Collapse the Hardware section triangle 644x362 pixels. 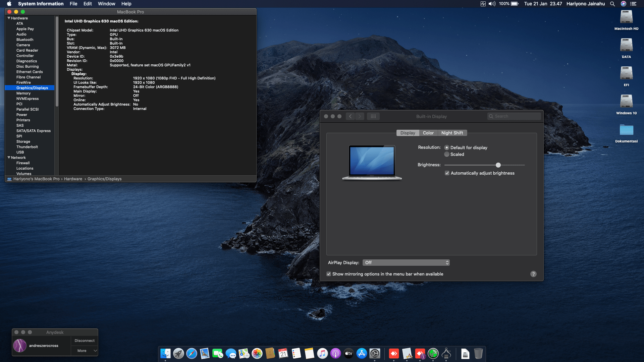[x=9, y=18]
